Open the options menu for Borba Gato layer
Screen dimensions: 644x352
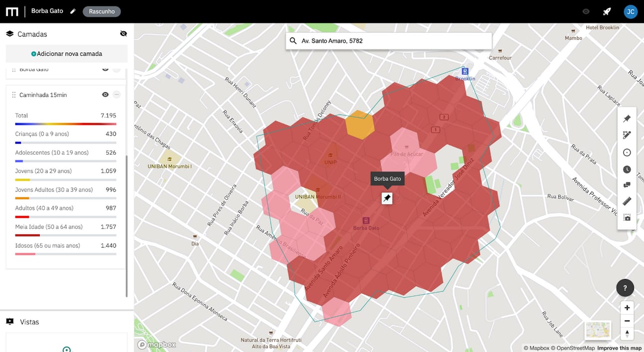[117, 69]
